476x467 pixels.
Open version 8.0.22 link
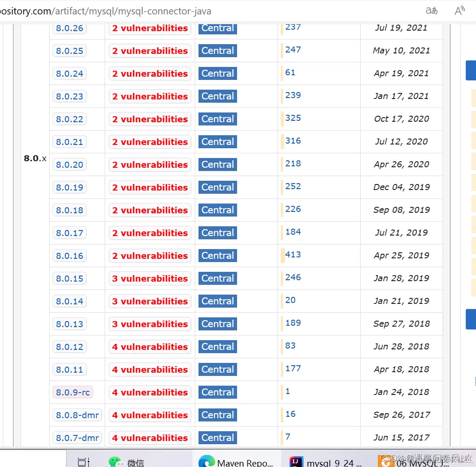click(x=70, y=119)
